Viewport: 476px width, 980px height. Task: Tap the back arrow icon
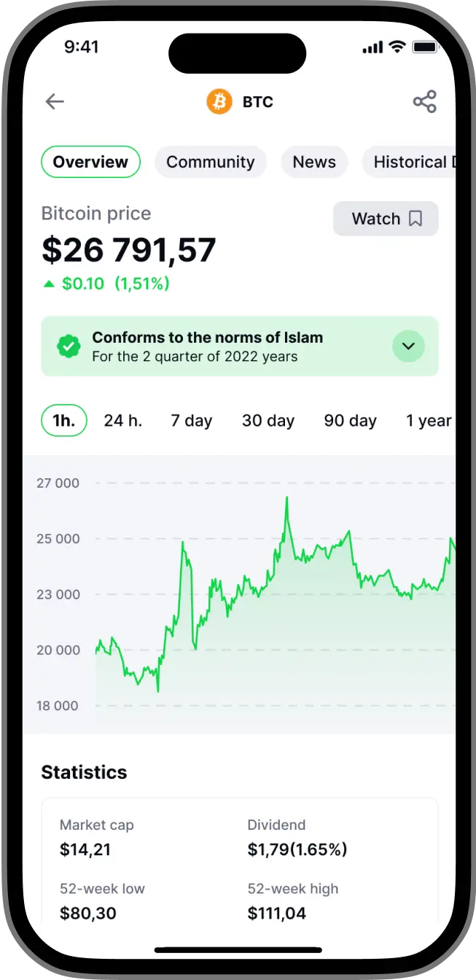point(55,102)
